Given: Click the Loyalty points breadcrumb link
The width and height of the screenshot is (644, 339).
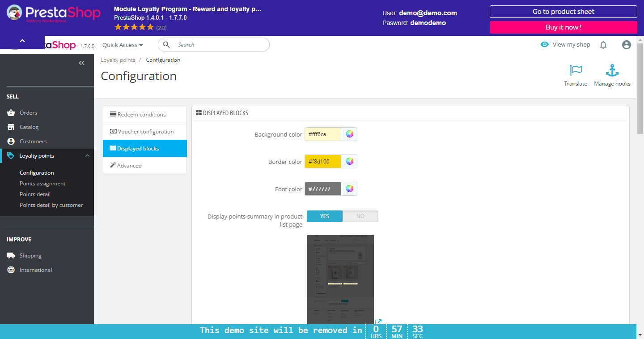Looking at the screenshot, I should [x=118, y=60].
